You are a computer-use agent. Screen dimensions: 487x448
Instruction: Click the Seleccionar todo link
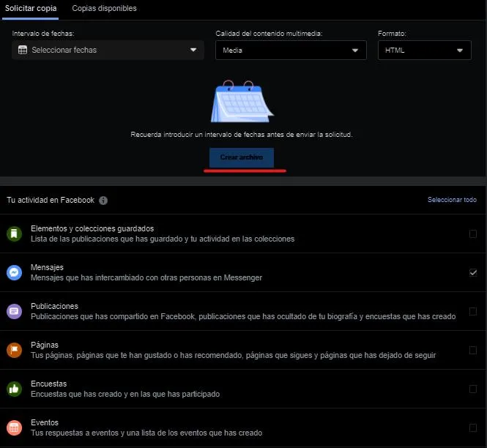point(452,200)
